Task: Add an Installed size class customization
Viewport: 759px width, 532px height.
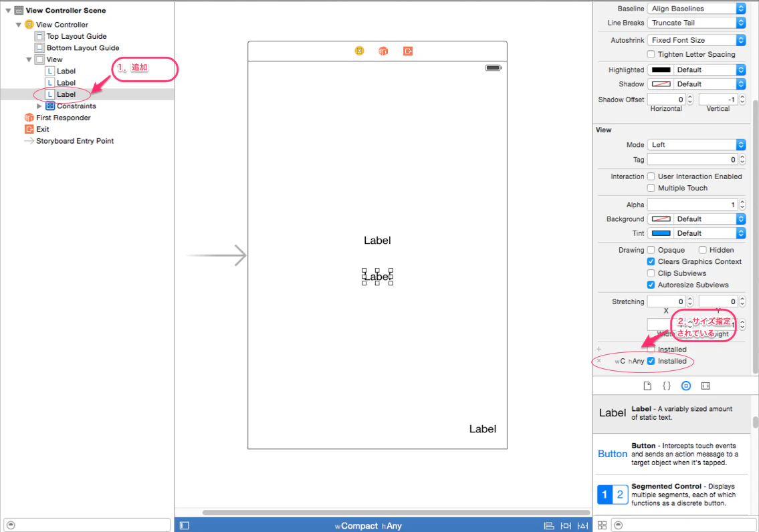Action: coord(599,349)
